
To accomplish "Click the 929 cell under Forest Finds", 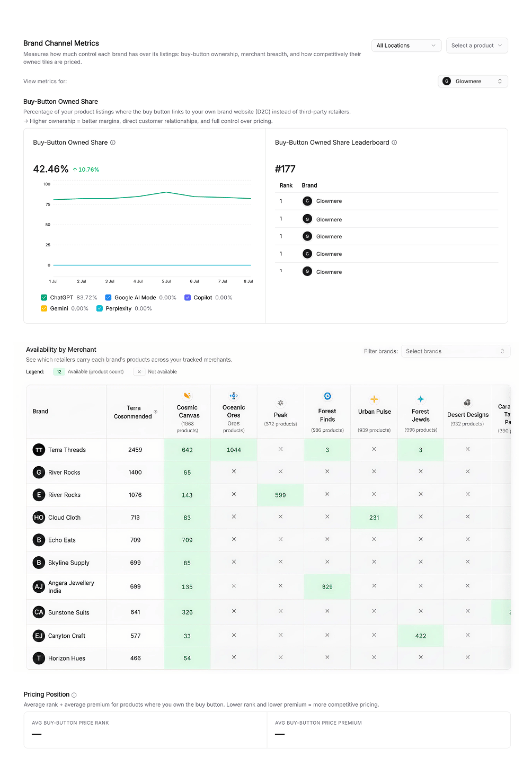I will (x=327, y=586).
